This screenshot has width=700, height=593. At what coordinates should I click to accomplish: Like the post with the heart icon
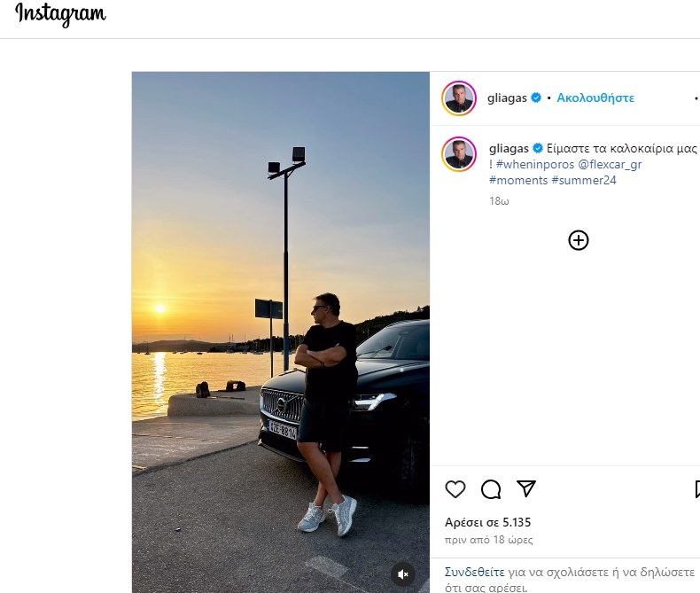[455, 489]
